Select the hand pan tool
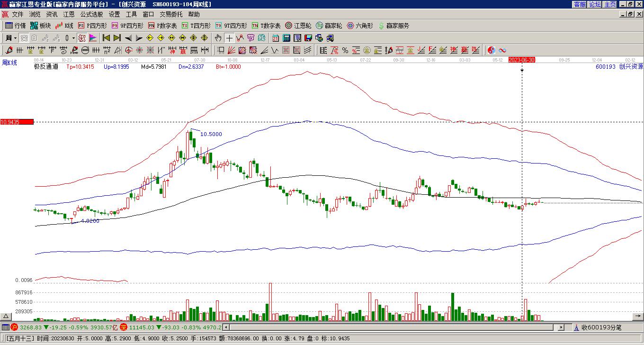This screenshot has width=644, height=345. coord(218,38)
